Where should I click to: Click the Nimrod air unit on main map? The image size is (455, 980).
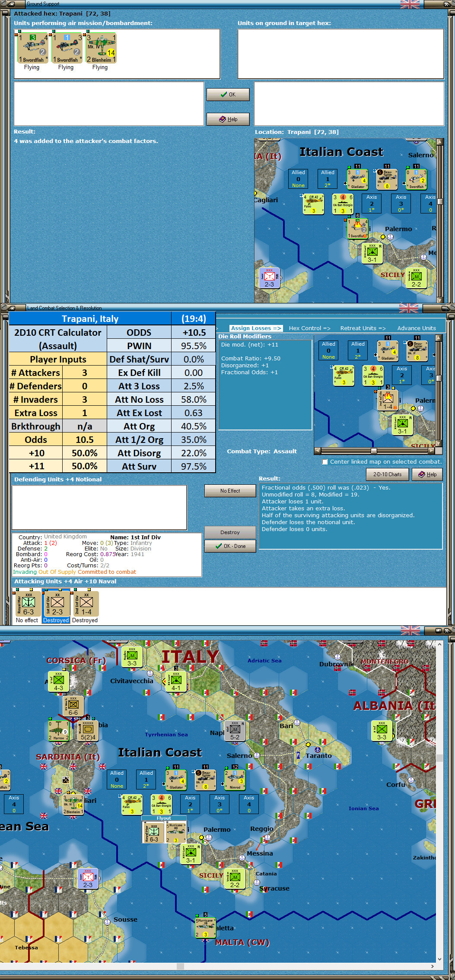[x=235, y=780]
